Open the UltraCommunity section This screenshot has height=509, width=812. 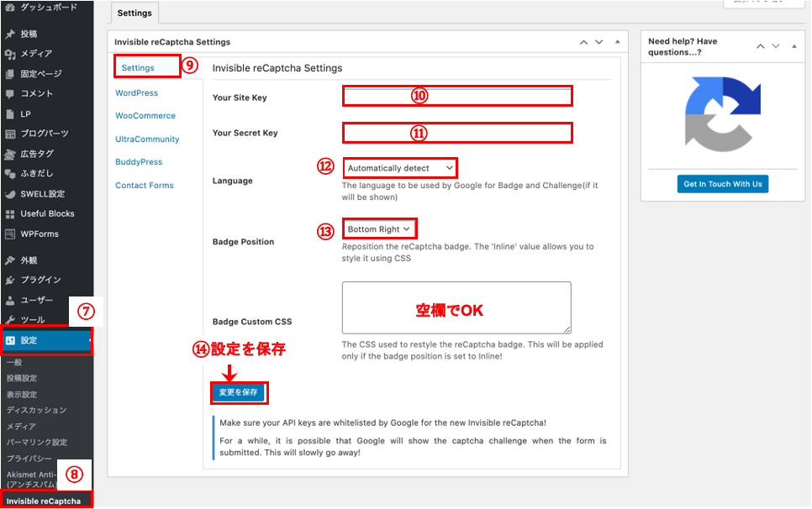pyautogui.click(x=147, y=139)
